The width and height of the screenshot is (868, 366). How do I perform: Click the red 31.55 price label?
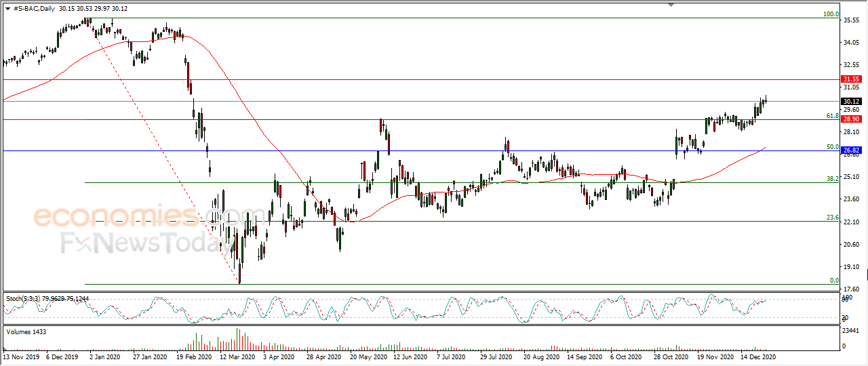coord(850,79)
